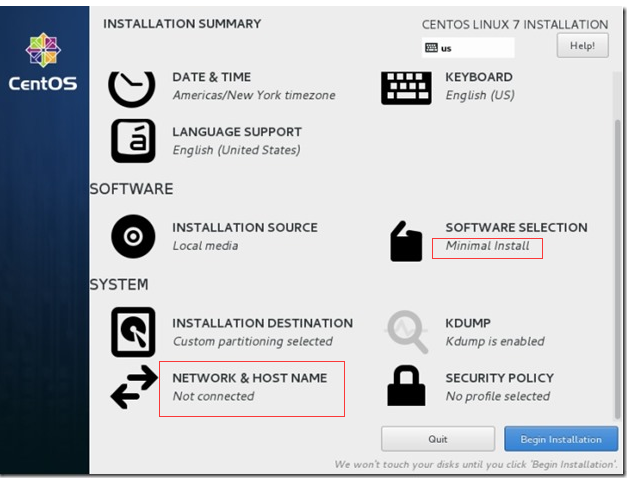This screenshot has width=627, height=484.
Task: Click the Minimal Install status text
Action: click(487, 246)
